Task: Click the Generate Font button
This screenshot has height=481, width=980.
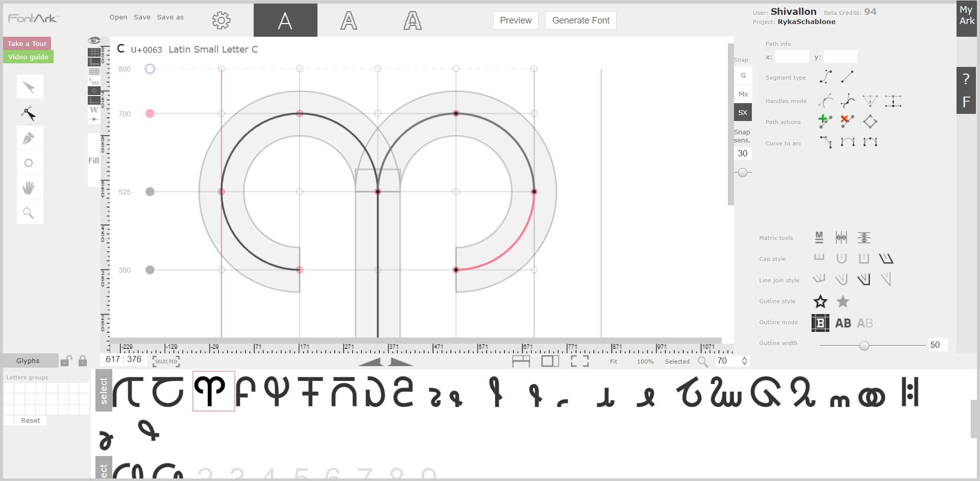Action: (x=580, y=20)
